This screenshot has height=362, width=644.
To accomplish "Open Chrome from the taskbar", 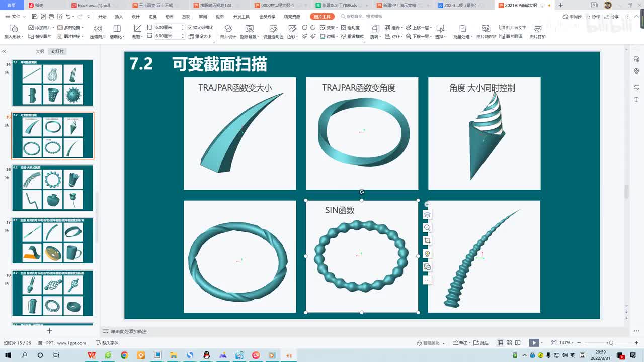I will click(x=124, y=355).
